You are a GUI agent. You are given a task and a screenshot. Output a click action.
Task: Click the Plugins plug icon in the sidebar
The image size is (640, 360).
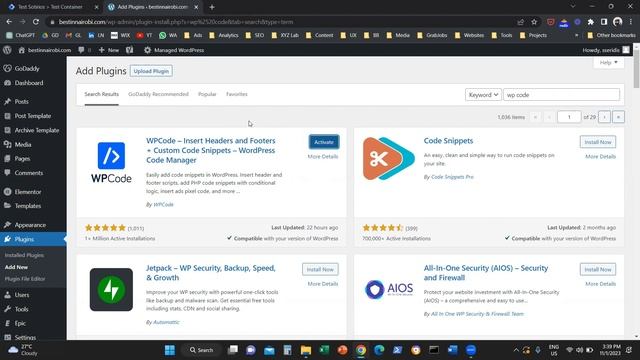[x=7, y=239]
